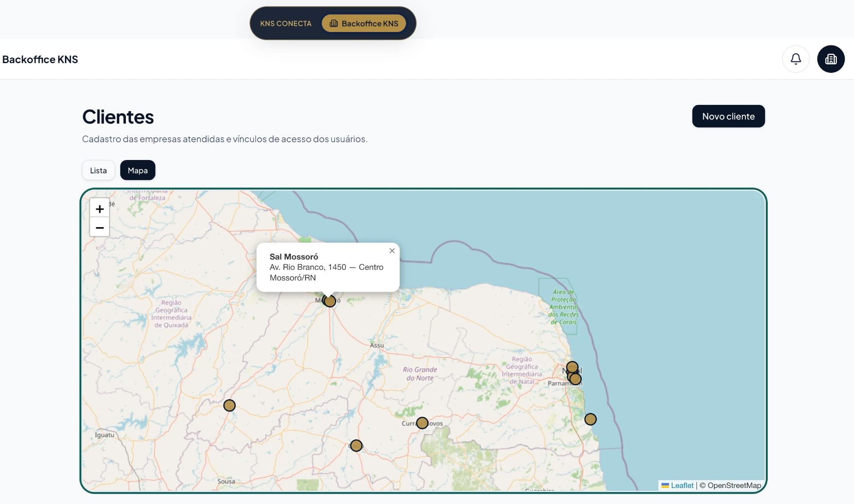The height and width of the screenshot is (504, 854).
Task: Select the marker near Currais Novos
Action: point(422,423)
